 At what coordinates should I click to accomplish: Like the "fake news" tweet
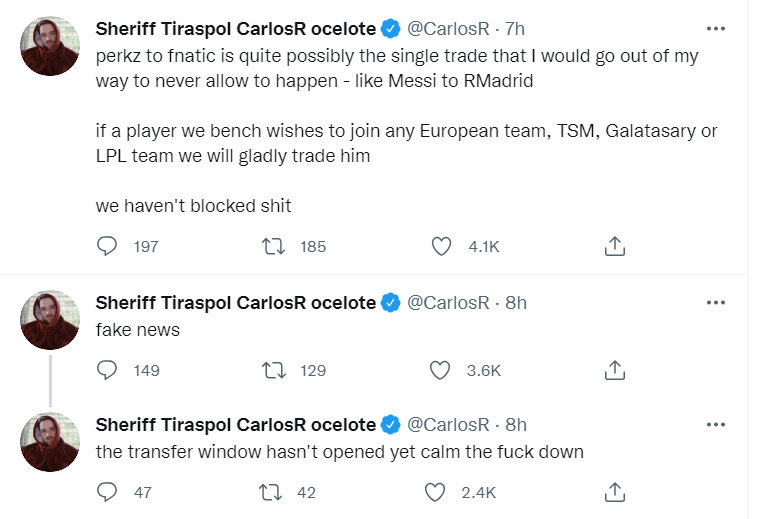(441, 370)
